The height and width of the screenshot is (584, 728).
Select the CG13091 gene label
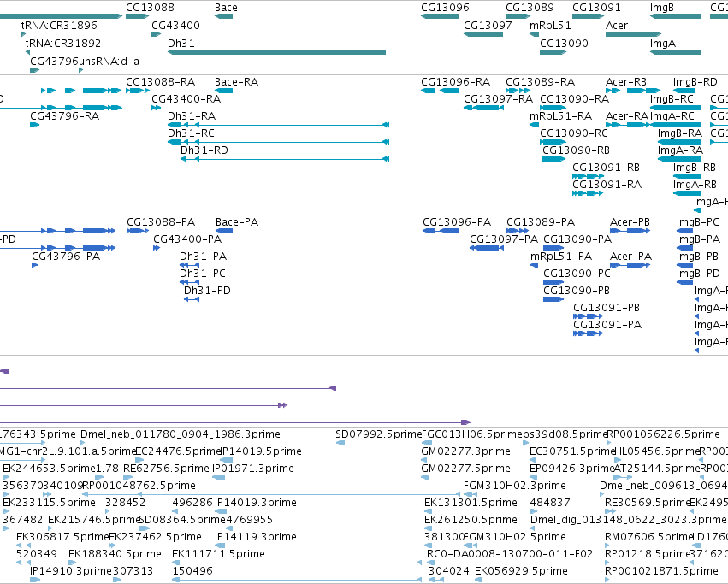click(x=596, y=8)
